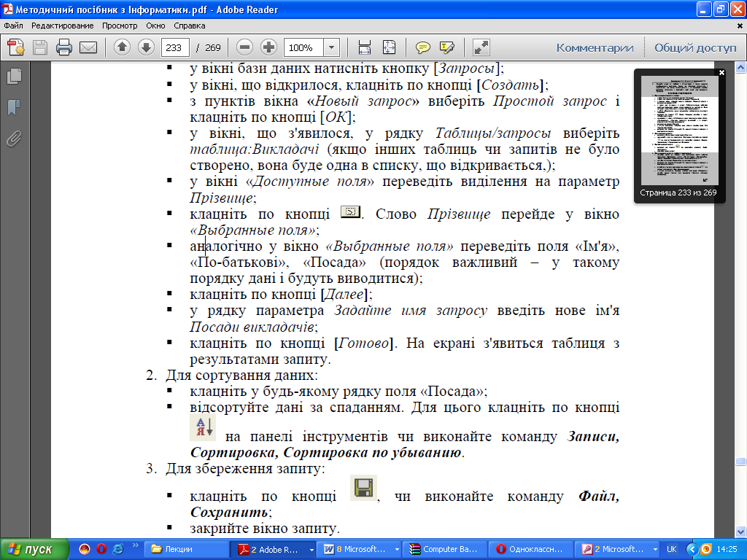
Task: Expand the quick launch chevron
Action: tap(135, 545)
